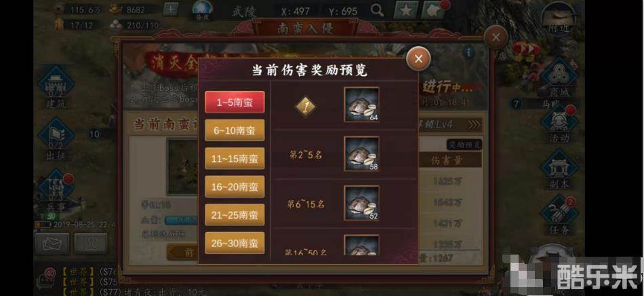The image size is (644, 296).
Task: Open the 副本 dungeon icon
Action: (x=559, y=170)
